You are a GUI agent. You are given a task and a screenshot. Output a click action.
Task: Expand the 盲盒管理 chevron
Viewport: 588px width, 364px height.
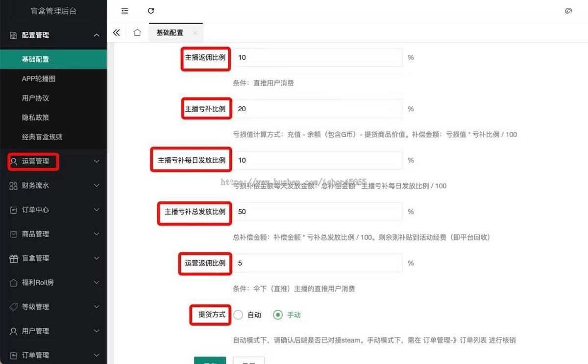click(x=97, y=258)
